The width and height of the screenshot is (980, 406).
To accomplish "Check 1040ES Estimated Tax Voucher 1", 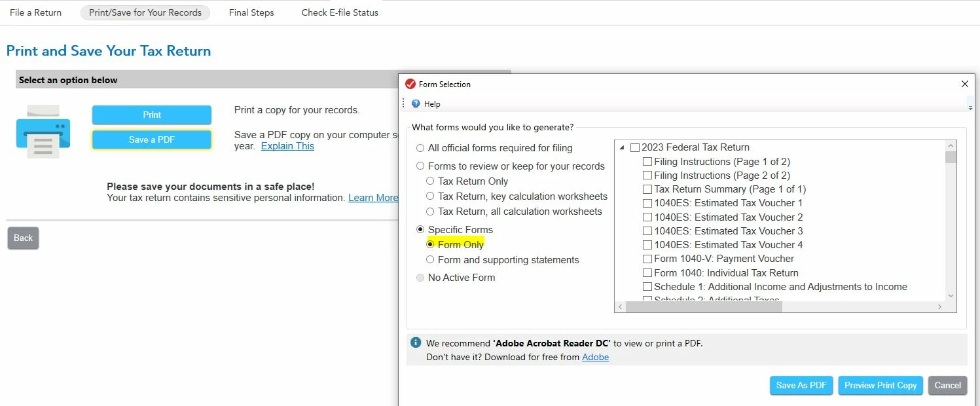I will point(647,203).
